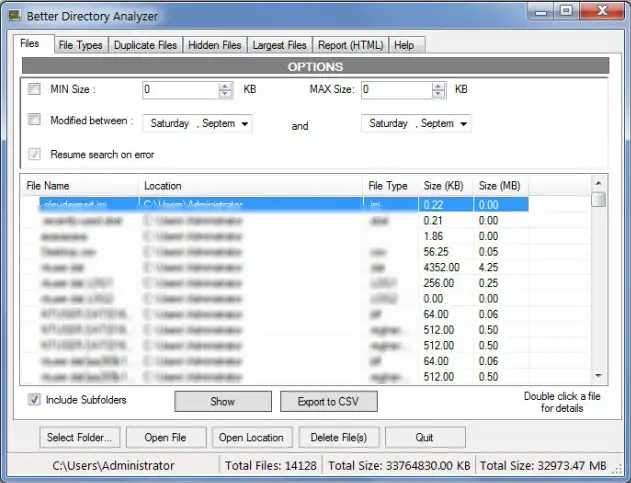631x483 pixels.
Task: Sort by Size (MB) column header
Action: pos(501,186)
